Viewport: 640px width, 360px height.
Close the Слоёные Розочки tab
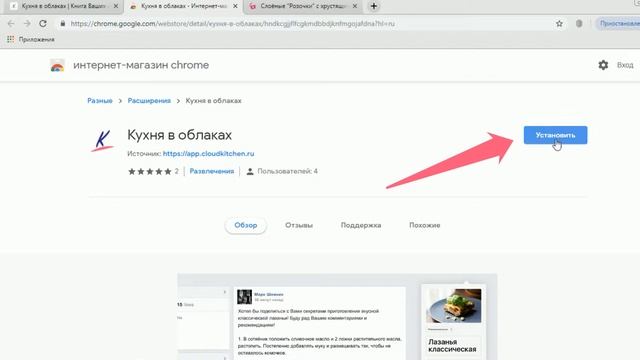pyautogui.click(x=355, y=6)
